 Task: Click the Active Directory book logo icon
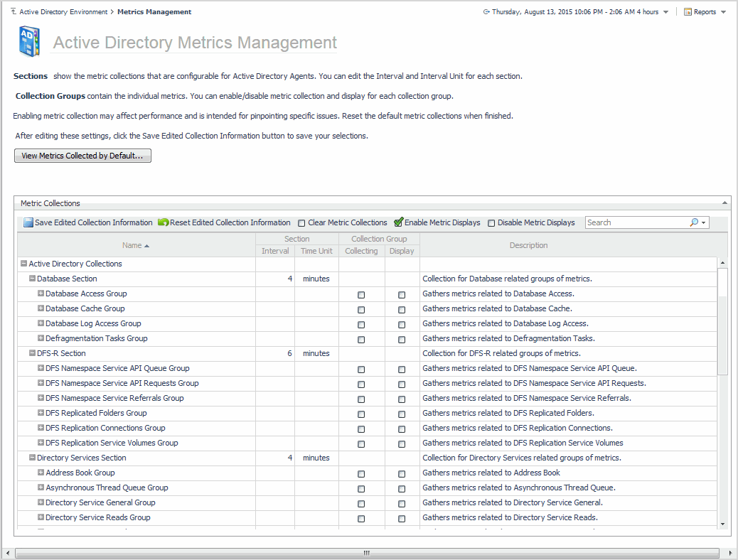click(30, 42)
